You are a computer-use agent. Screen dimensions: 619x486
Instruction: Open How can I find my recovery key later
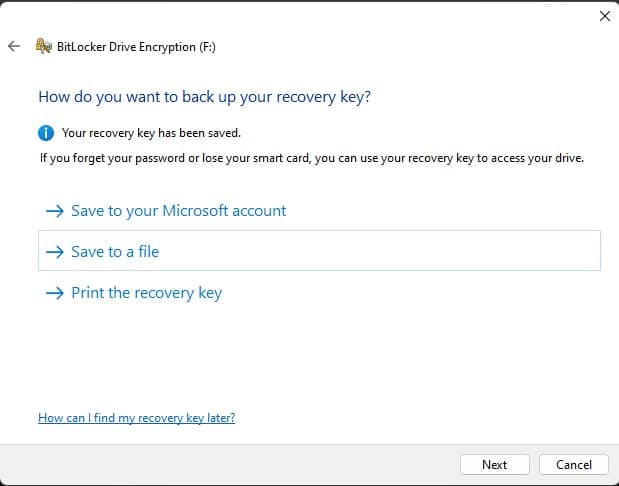pyautogui.click(x=137, y=418)
